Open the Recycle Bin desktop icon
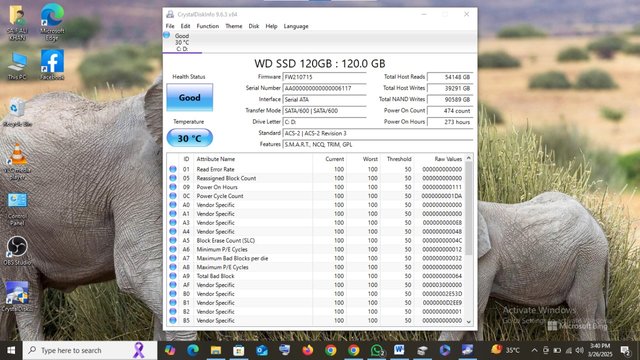 click(17, 112)
